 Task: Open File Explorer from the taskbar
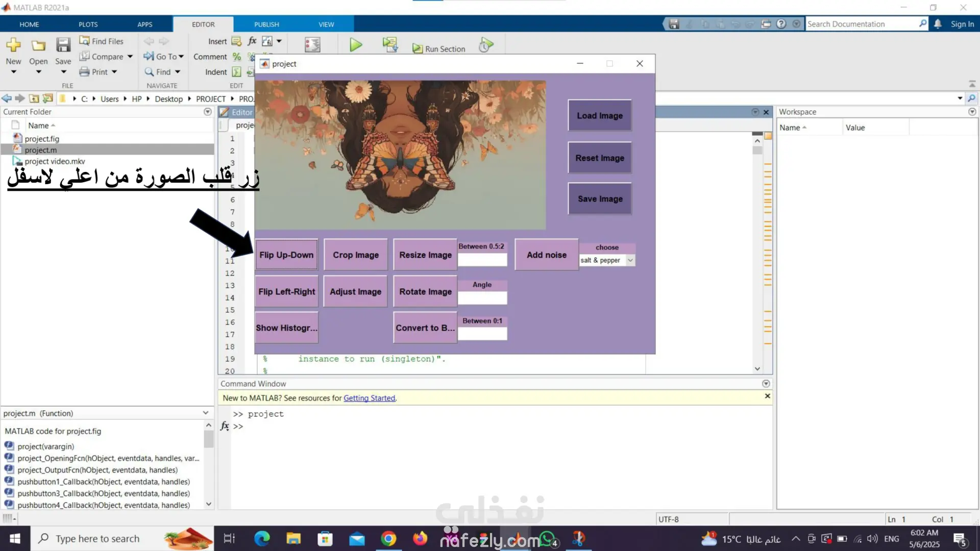click(x=293, y=538)
